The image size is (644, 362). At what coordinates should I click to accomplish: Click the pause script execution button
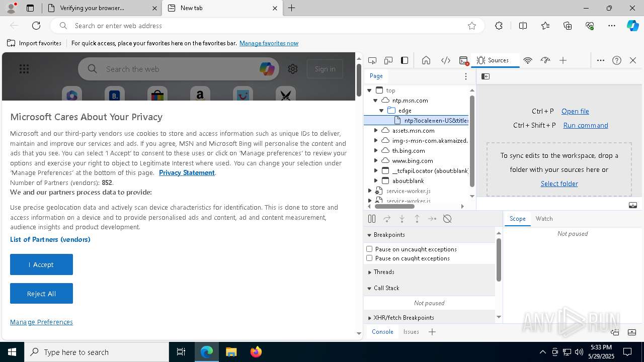[372, 219]
